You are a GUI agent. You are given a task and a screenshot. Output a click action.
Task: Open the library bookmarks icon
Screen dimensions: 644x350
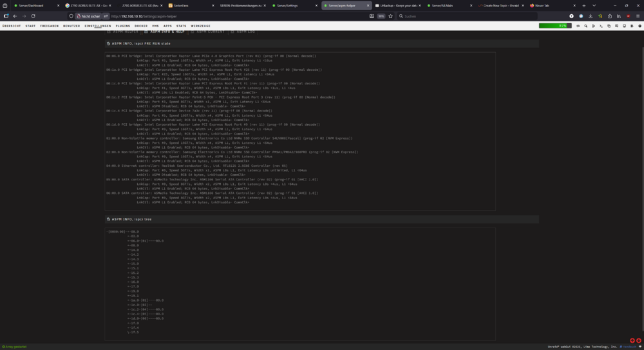(x=619, y=17)
